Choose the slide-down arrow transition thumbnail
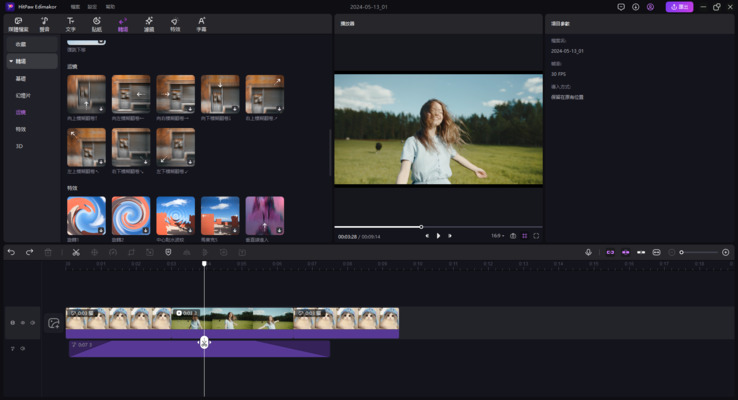 220,94
